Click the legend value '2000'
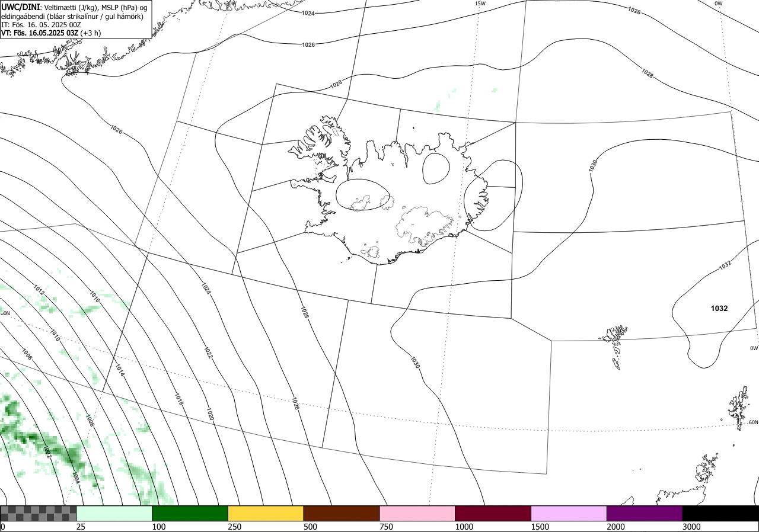 tap(616, 527)
